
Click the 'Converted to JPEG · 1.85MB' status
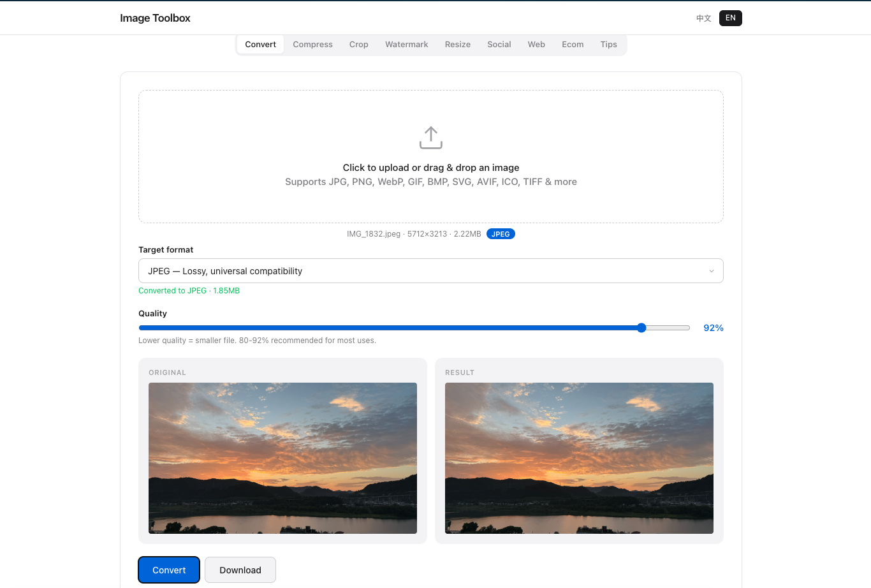click(189, 291)
